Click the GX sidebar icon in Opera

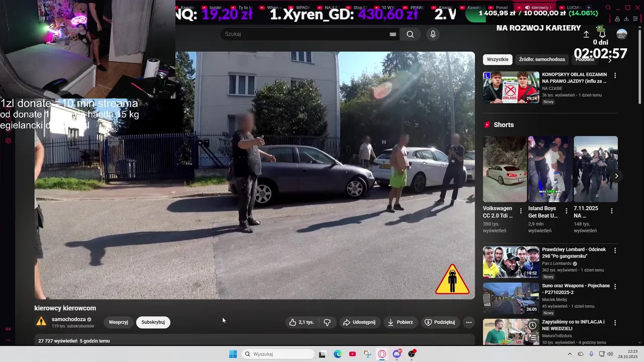8,329
